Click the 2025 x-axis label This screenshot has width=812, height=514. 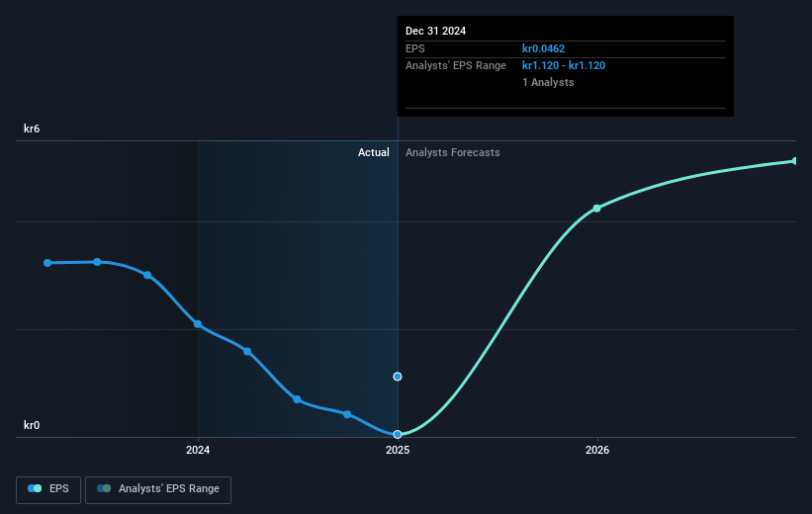point(398,450)
